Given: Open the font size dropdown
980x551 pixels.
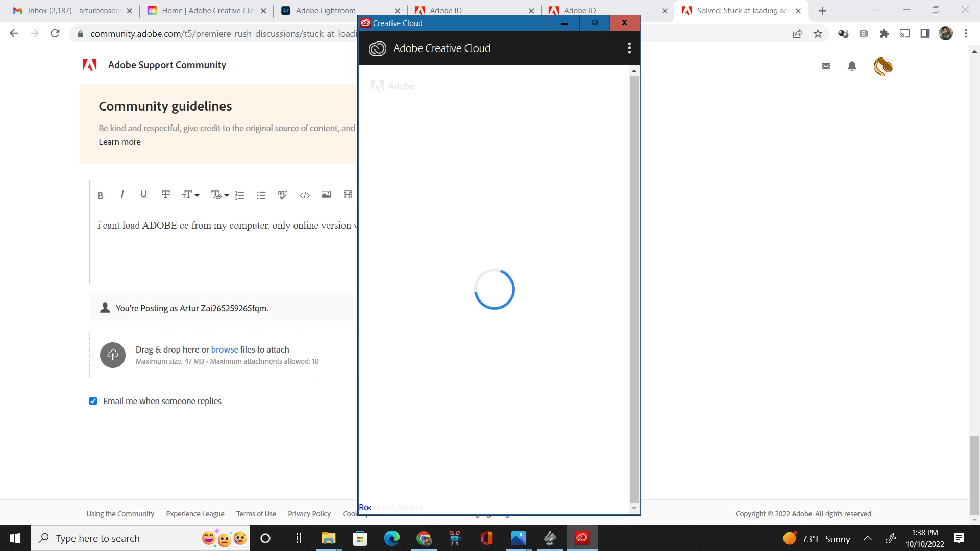Looking at the screenshot, I should click(190, 195).
